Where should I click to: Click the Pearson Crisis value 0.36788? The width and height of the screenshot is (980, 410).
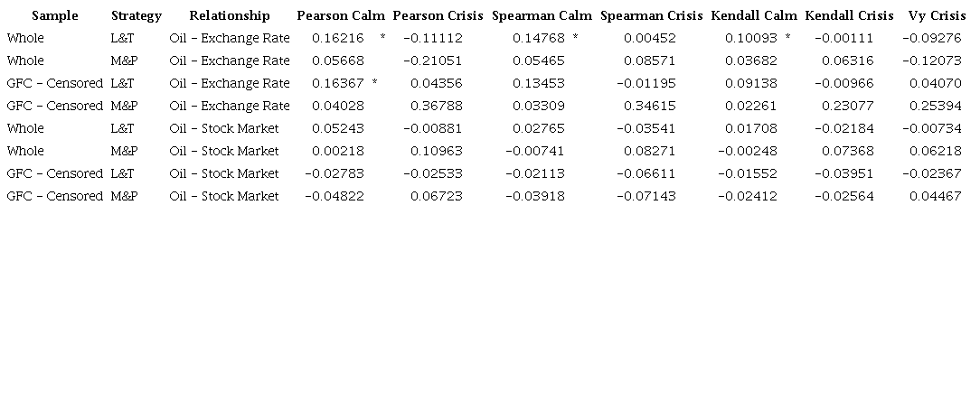(436, 106)
